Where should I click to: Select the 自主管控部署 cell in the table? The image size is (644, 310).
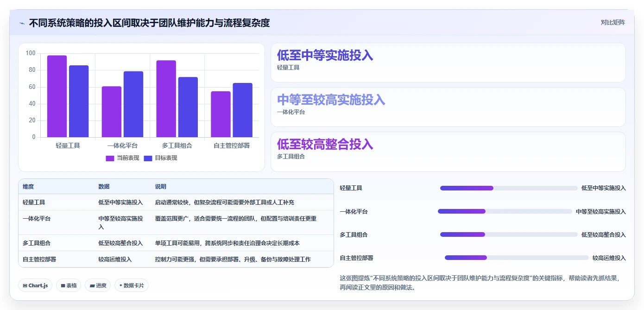[39, 259]
